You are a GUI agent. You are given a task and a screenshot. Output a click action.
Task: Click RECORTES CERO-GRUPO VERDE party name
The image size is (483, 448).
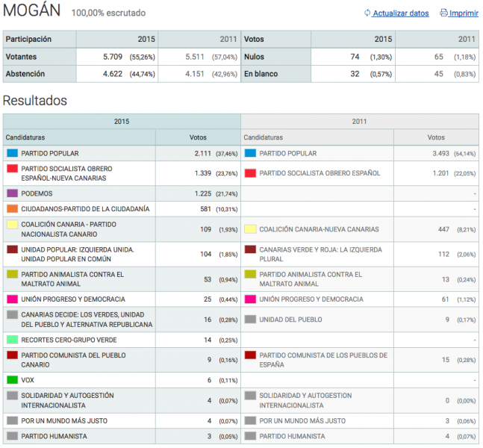[x=69, y=340]
